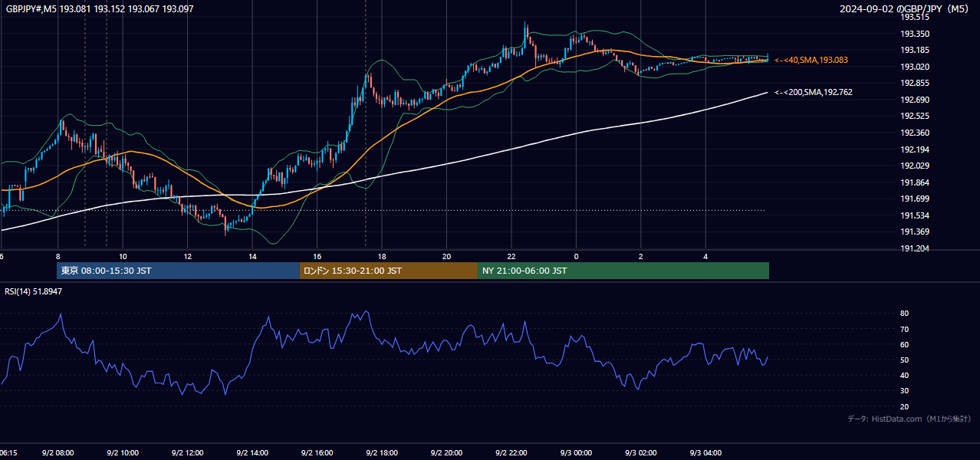Select the 200 SMA label reading 192.762
The image size is (980, 460).
click(814, 92)
